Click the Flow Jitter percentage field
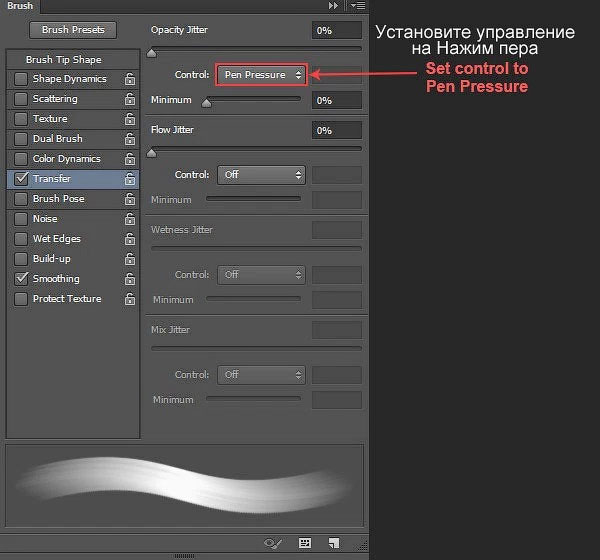 coord(337,131)
